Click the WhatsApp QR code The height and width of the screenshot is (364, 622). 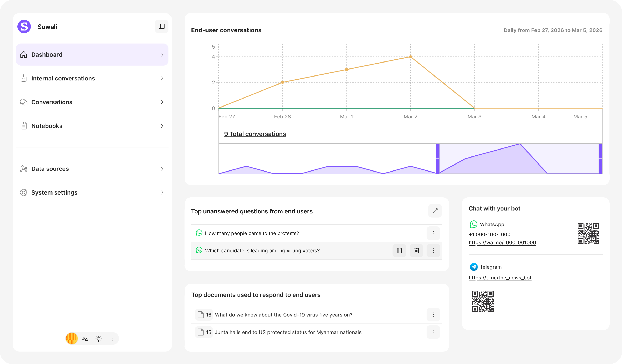pos(588,234)
